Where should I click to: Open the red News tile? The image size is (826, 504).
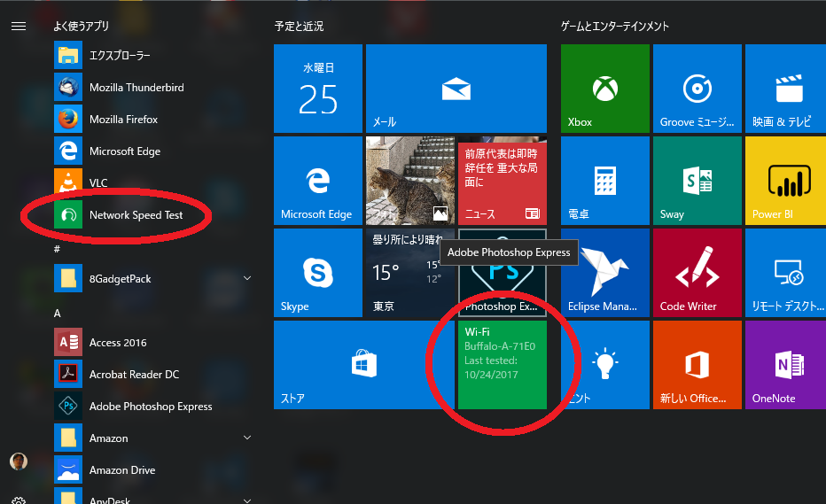[503, 181]
